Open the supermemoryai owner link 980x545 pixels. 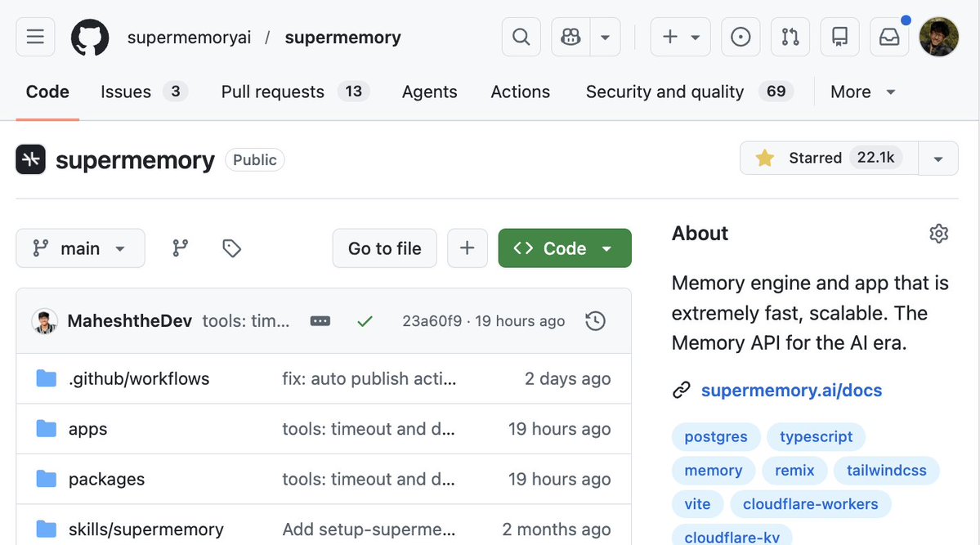(x=189, y=38)
